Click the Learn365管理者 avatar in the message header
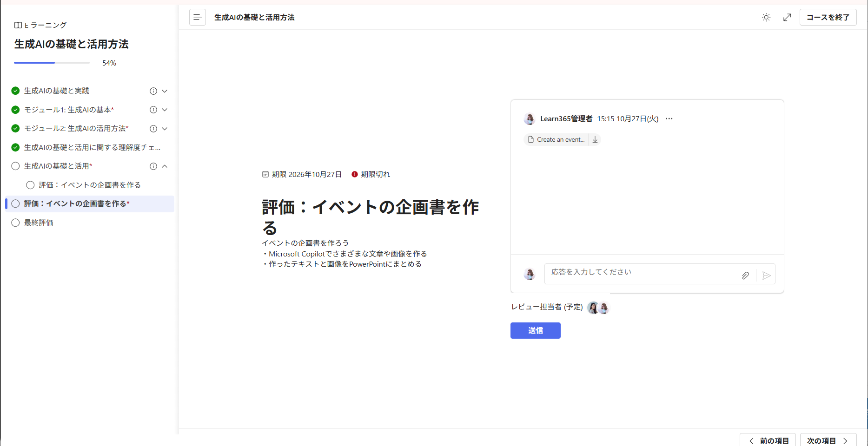This screenshot has height=446, width=868. pos(530,119)
